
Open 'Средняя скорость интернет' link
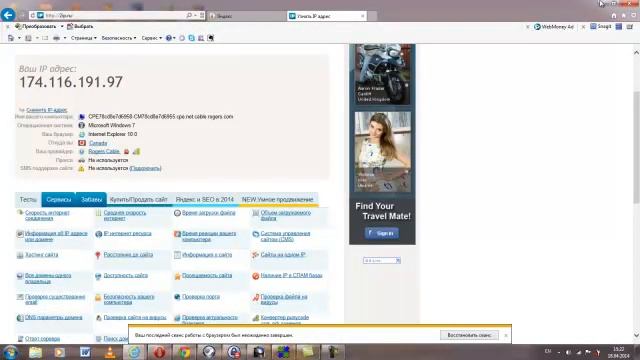[124, 216]
